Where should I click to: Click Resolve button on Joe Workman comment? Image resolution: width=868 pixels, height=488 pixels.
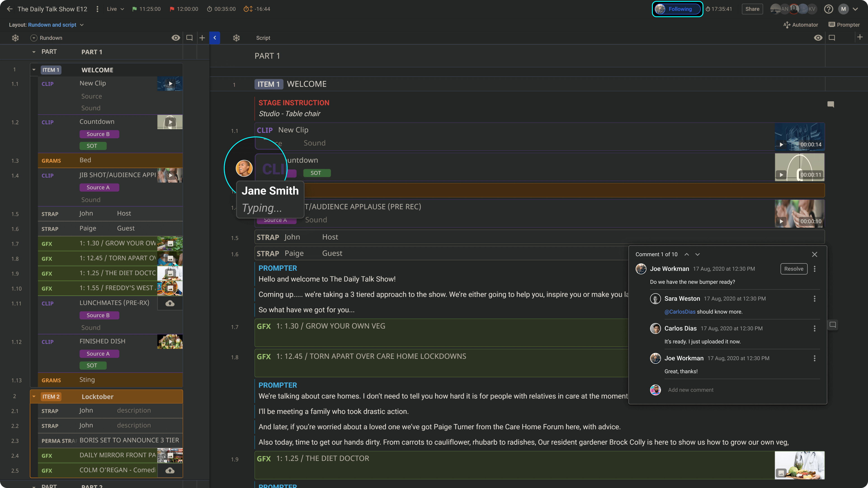point(793,269)
